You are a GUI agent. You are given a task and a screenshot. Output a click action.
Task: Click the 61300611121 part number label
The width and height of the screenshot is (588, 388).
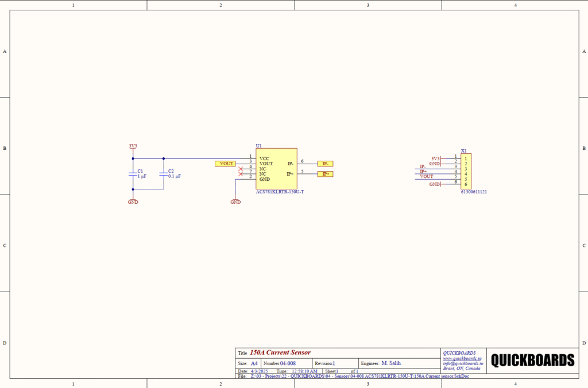[x=474, y=192]
